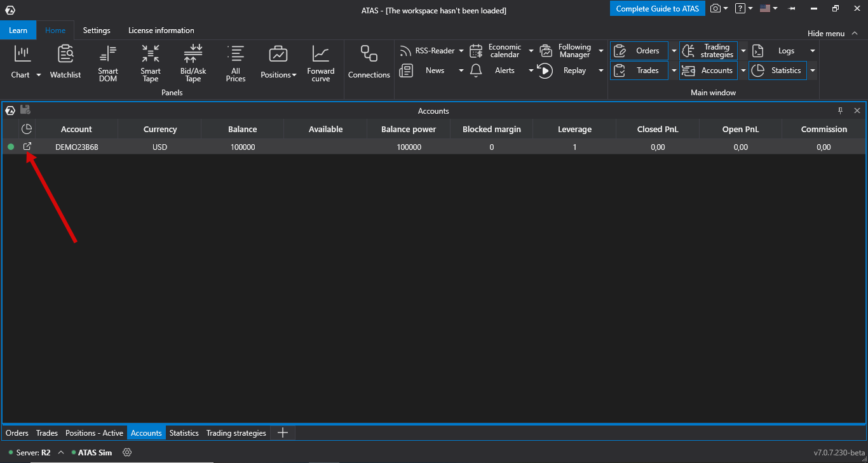Switch to the Learn tab
This screenshot has height=463, width=868.
pos(18,30)
